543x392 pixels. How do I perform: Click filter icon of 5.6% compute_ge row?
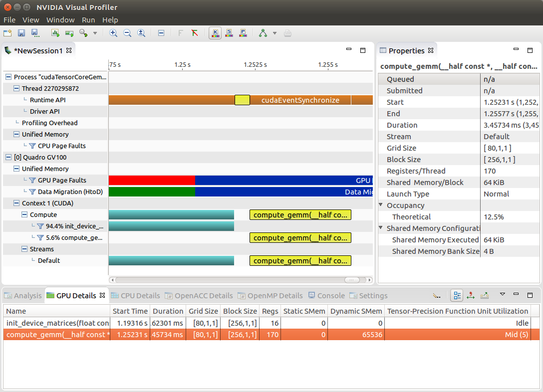(x=40, y=238)
